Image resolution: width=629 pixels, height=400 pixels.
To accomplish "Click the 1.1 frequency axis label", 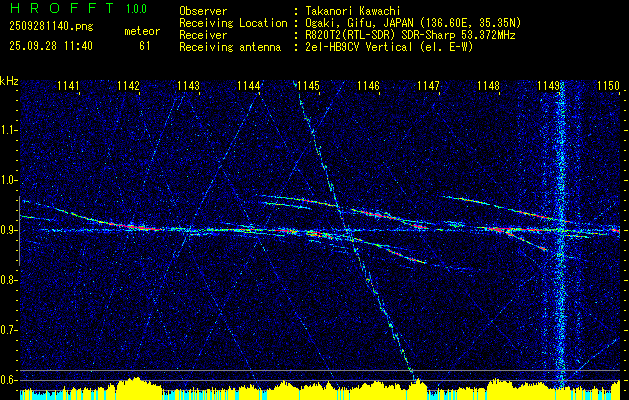I will 8,130.
